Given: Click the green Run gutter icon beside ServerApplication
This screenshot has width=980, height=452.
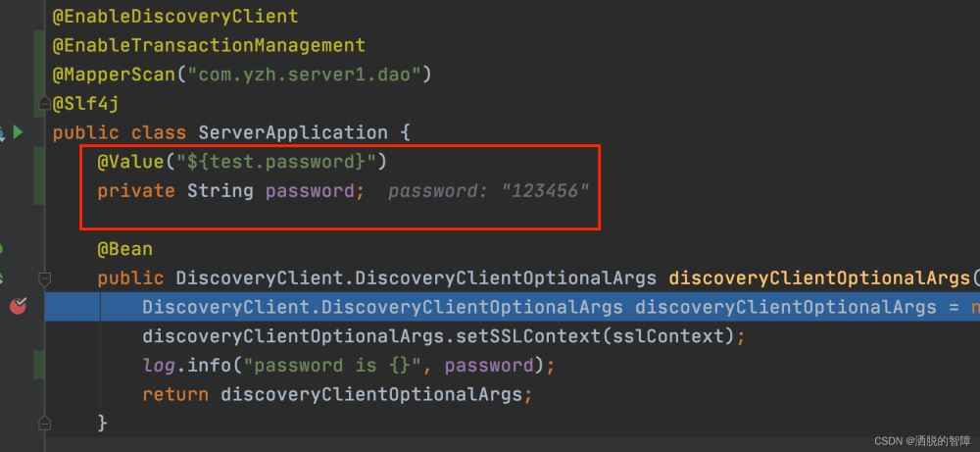Looking at the screenshot, I should pos(18,132).
